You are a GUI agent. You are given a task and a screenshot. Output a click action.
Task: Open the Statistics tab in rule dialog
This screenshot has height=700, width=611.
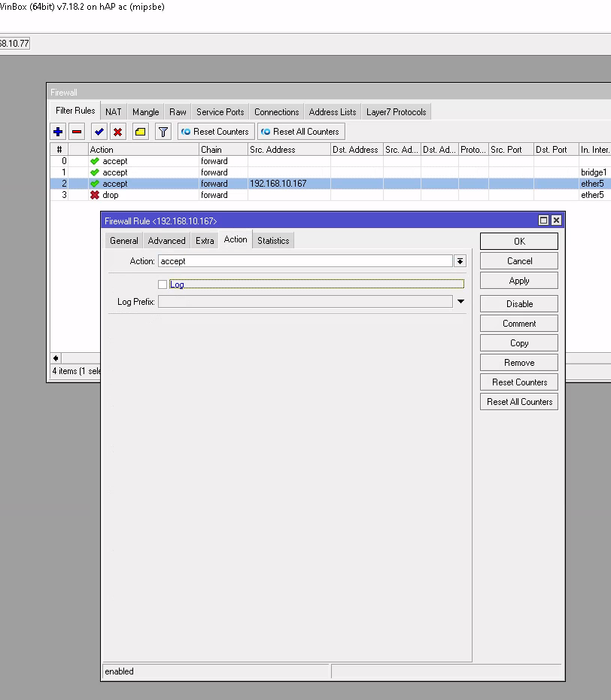tap(273, 241)
